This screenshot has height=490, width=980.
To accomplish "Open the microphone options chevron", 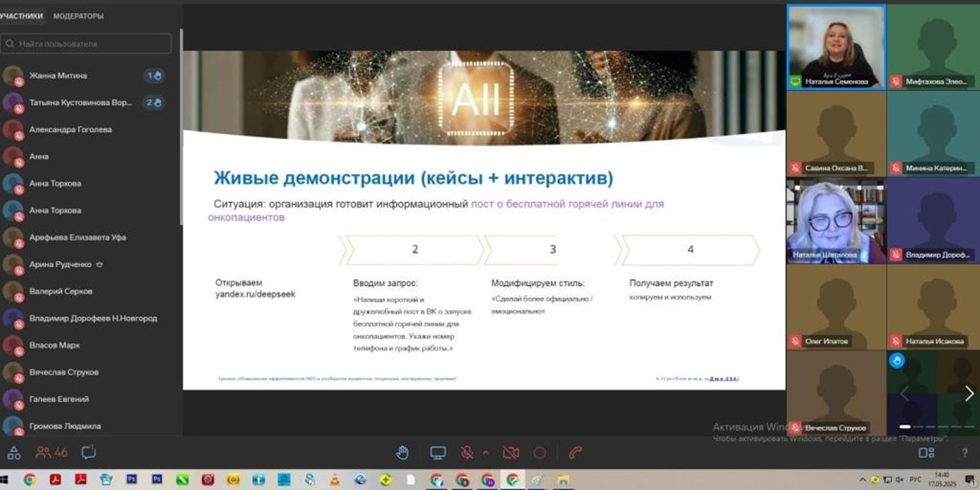I will [486, 452].
